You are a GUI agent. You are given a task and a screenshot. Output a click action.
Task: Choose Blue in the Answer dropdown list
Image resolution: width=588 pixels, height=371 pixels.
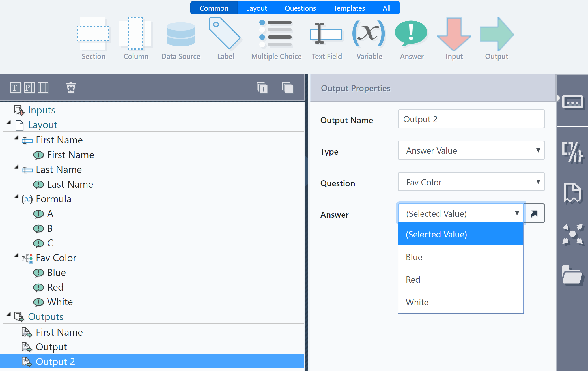pos(414,257)
